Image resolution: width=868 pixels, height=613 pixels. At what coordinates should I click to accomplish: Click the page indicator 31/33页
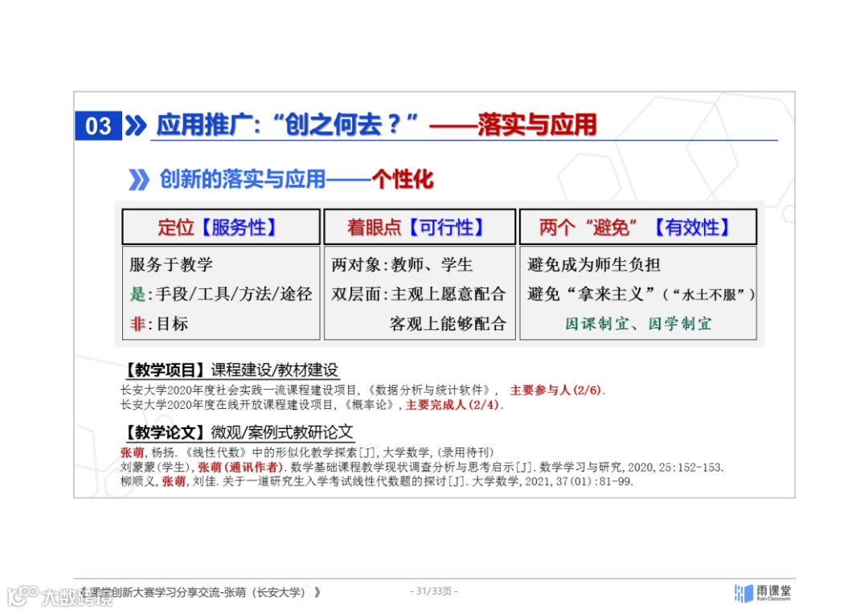tap(434, 591)
